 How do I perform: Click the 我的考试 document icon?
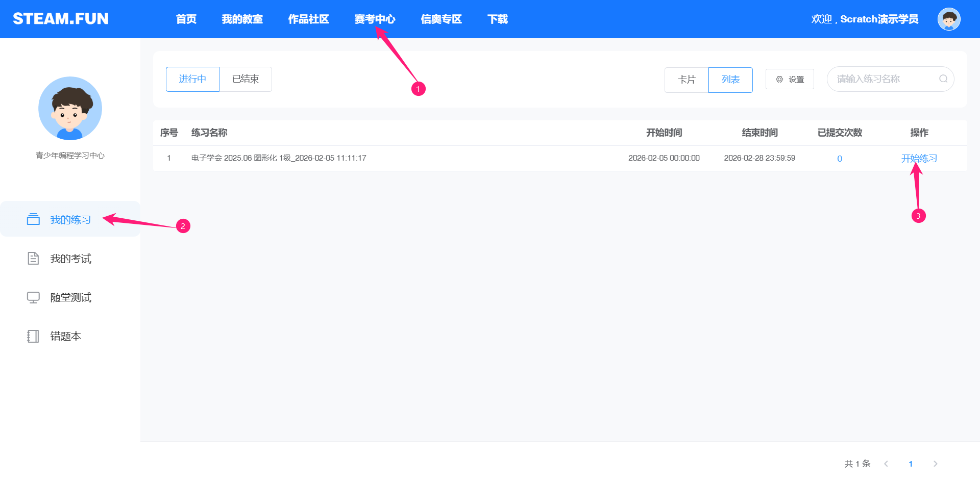click(33, 258)
